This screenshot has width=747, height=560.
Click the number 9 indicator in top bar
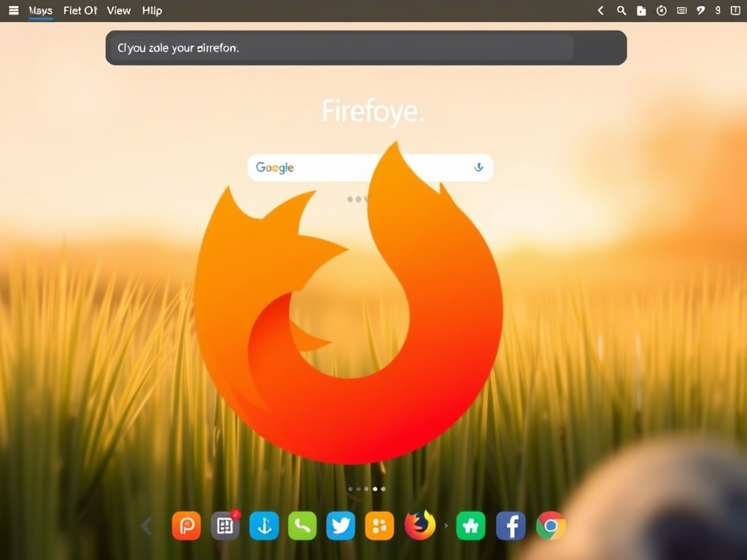pos(718,10)
